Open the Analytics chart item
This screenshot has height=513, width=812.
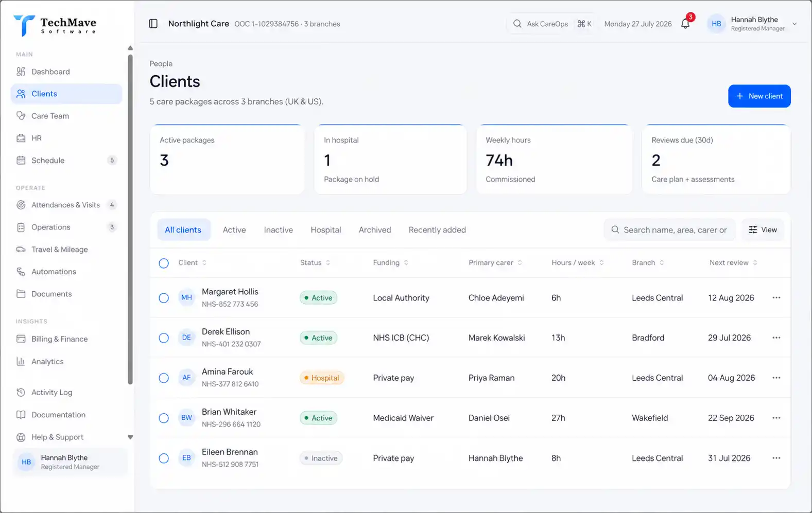(x=66, y=361)
